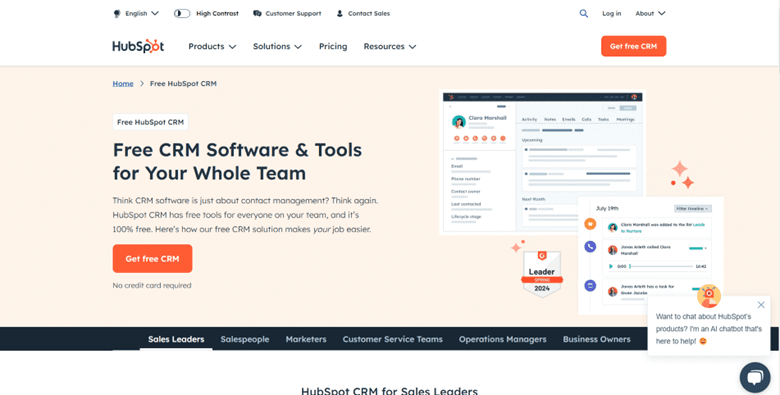Image resolution: width=780 pixels, height=395 pixels.
Task: Toggle High Contrast mode
Action: click(182, 13)
